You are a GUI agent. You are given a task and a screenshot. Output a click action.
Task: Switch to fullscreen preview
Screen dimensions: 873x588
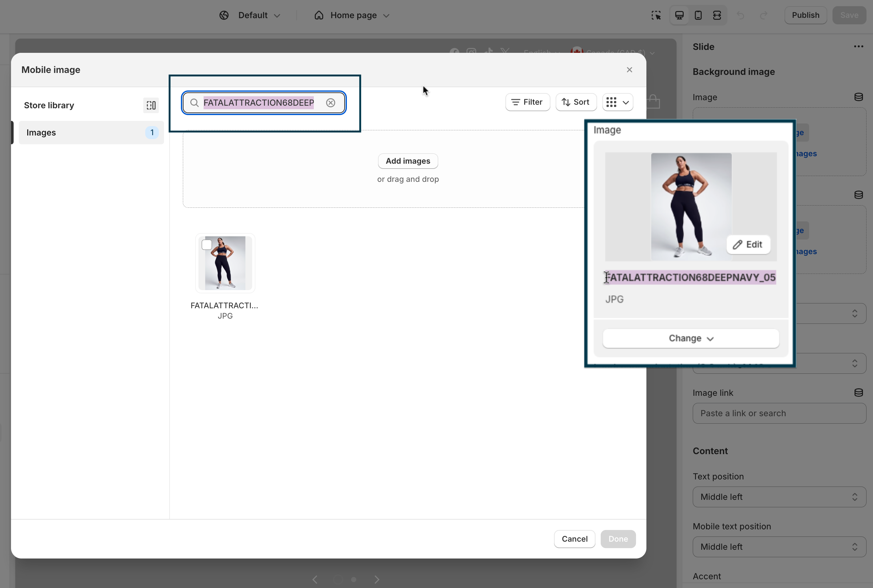(x=717, y=15)
